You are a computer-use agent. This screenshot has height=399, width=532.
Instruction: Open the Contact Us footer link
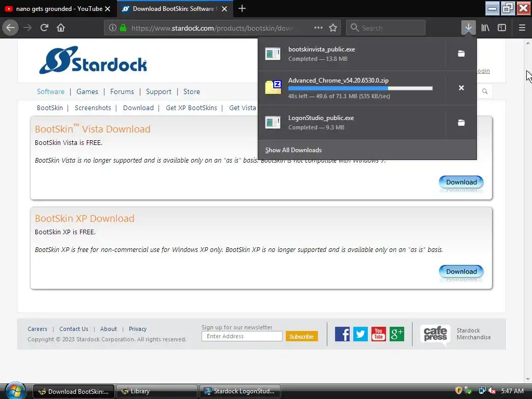74,329
